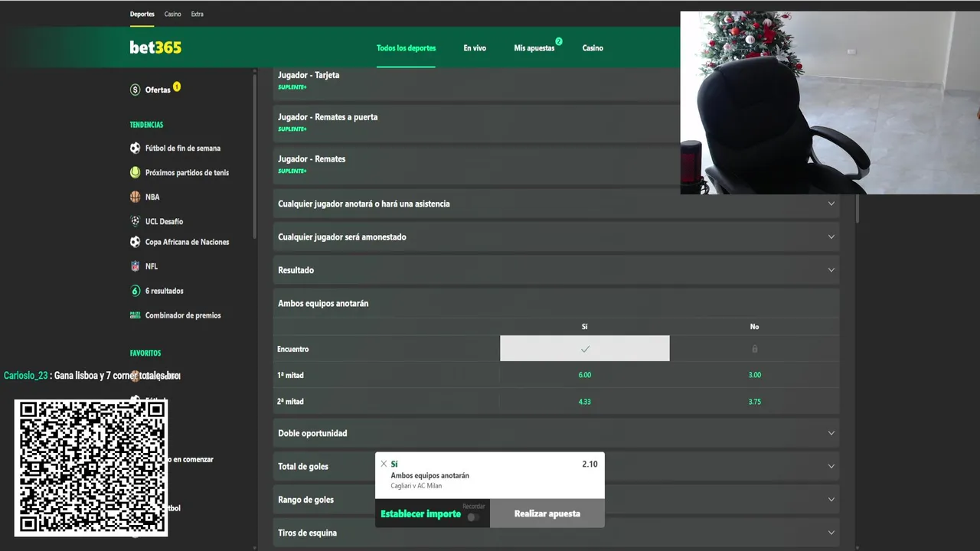
Task: Select 1ª mitad No odds 3.00
Action: click(754, 375)
